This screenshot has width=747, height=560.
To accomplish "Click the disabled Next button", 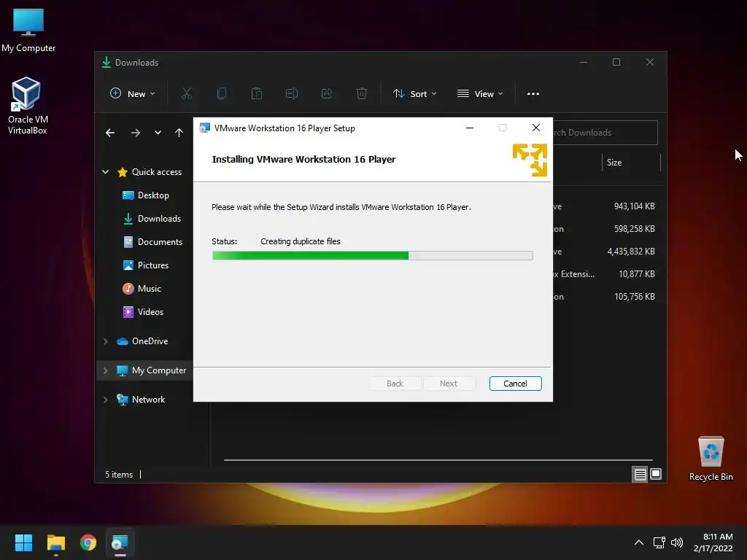I will (x=449, y=384).
